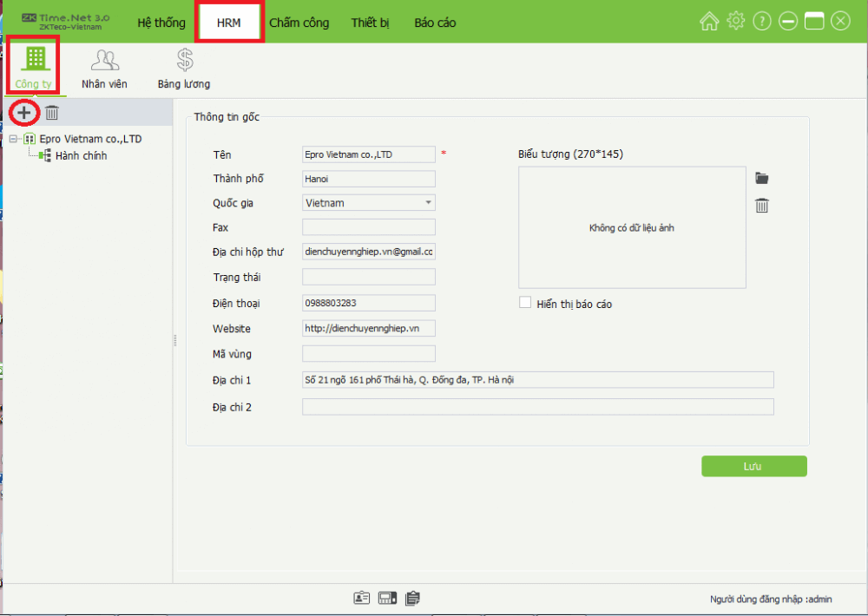
Task: Open settings via the gear icon
Action: click(735, 21)
